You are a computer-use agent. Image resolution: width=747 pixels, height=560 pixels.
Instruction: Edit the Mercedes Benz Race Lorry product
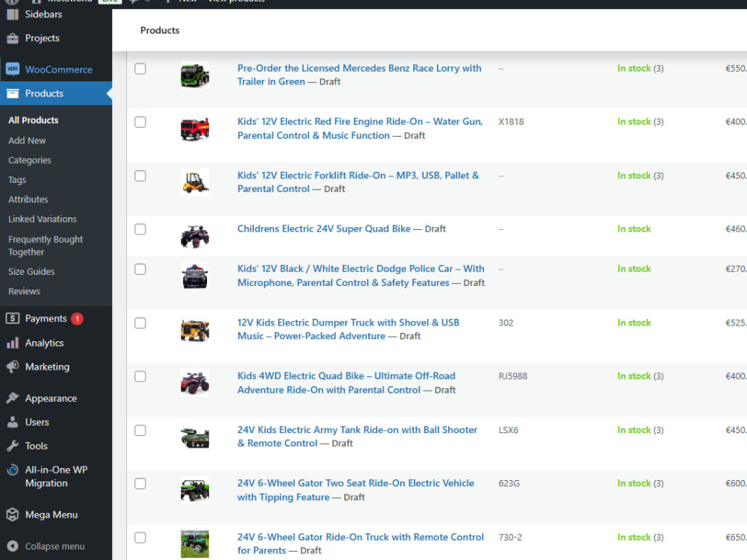click(x=359, y=75)
